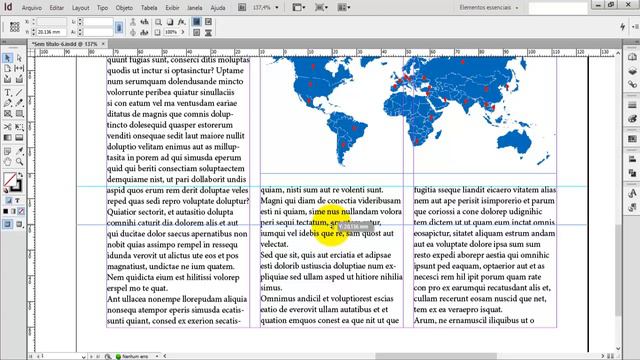
Task: Open the Arquivo menu
Action: click(31, 8)
